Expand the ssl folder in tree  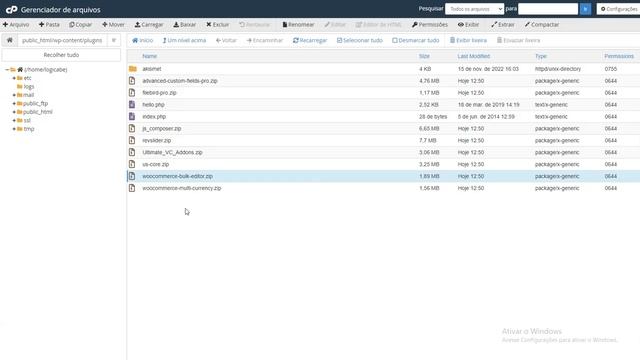tap(14, 120)
